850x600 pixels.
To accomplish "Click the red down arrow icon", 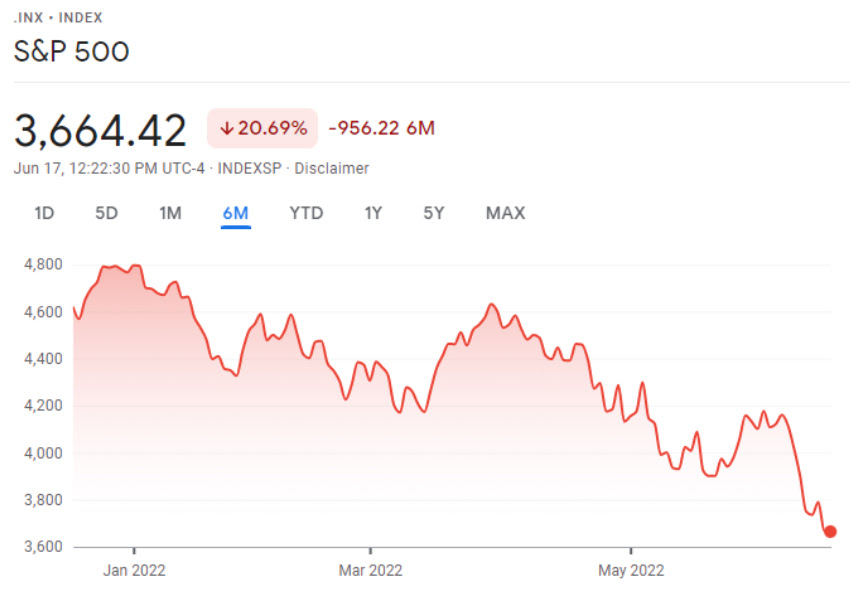I will (227, 128).
